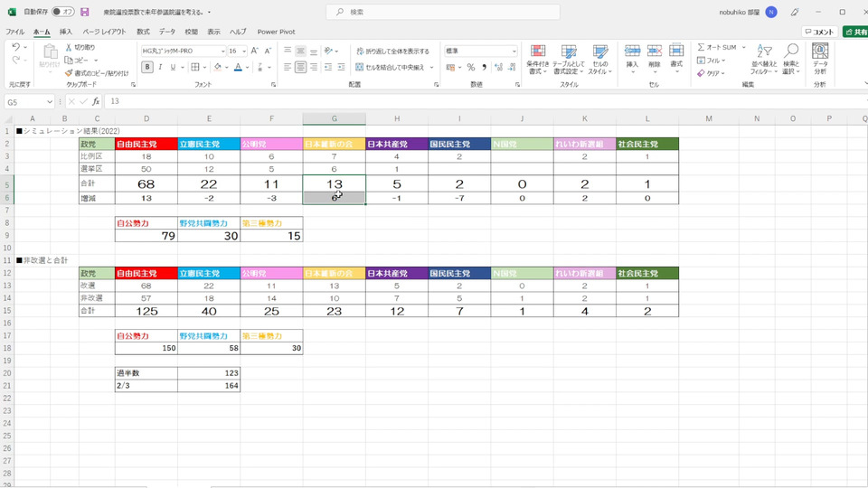
Task: Click the user account avatar N
Action: coord(771,12)
